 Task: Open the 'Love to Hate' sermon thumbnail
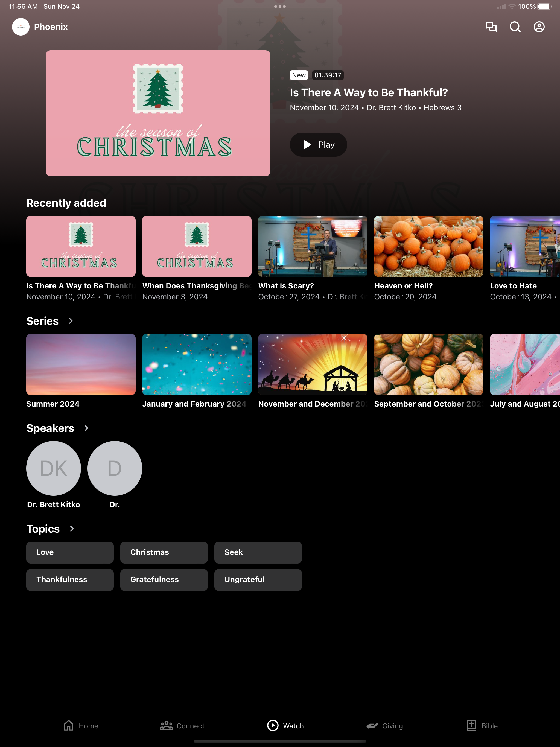coord(525,247)
